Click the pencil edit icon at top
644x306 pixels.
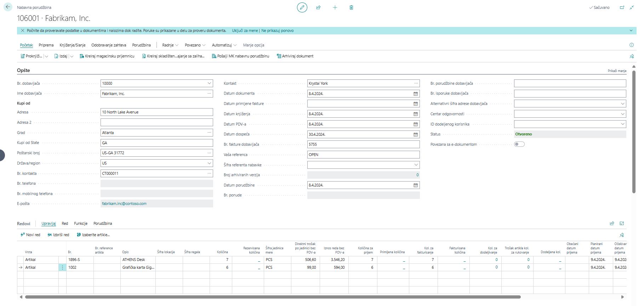pyautogui.click(x=302, y=7)
